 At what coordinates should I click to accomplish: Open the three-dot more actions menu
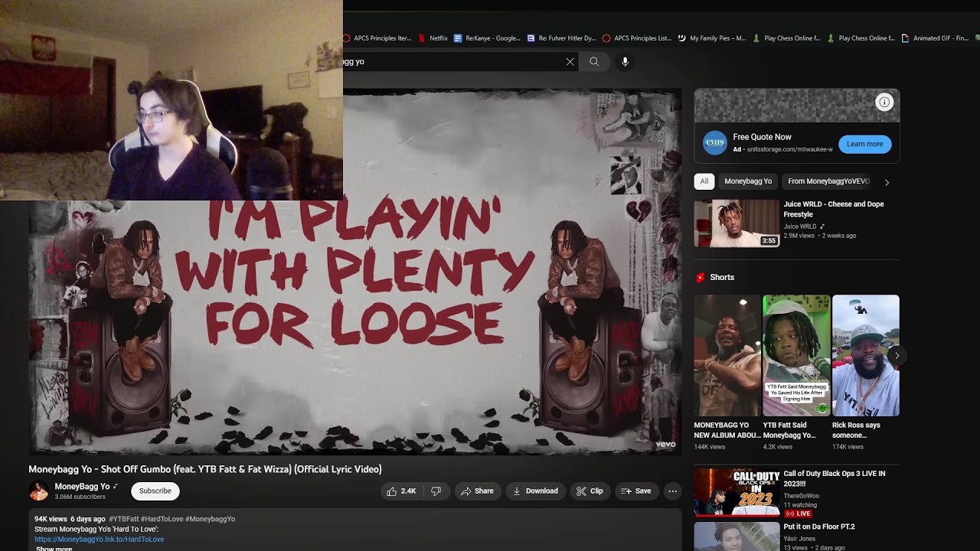point(673,491)
